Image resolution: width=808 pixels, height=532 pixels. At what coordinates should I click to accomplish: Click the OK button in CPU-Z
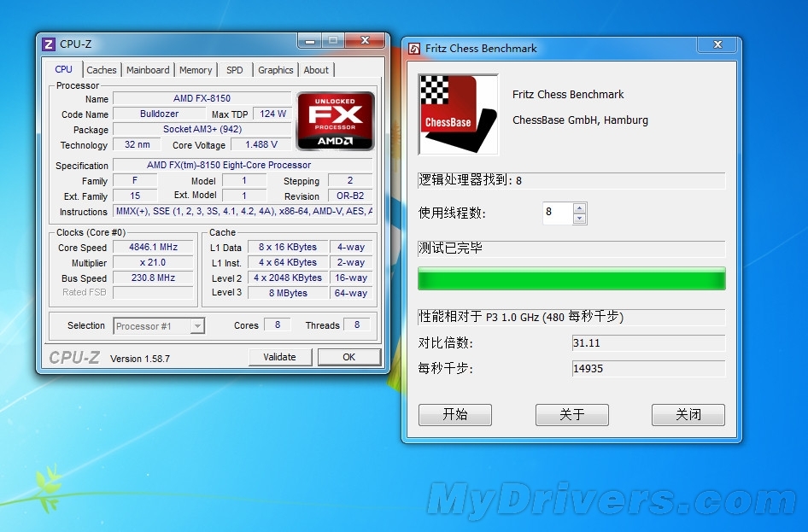[x=348, y=357]
